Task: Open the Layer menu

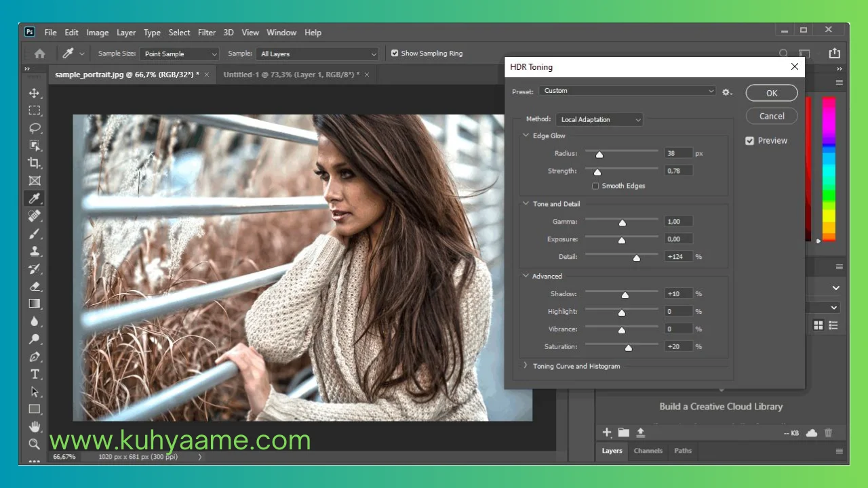Action: coord(126,33)
